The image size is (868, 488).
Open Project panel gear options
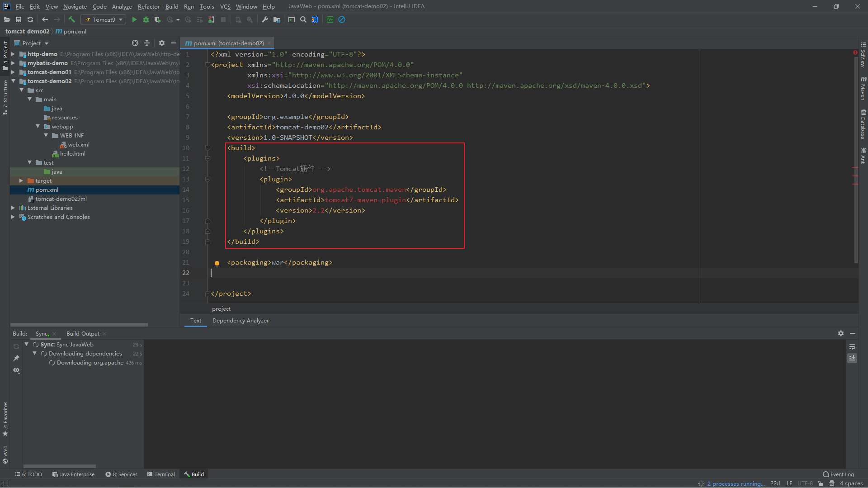pyautogui.click(x=162, y=43)
